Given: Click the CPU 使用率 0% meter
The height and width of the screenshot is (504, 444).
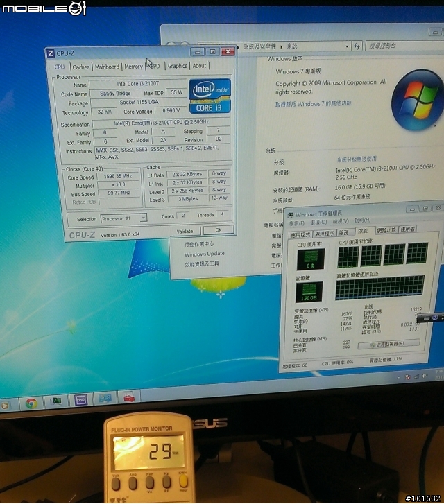Looking at the screenshot, I should point(311,259).
